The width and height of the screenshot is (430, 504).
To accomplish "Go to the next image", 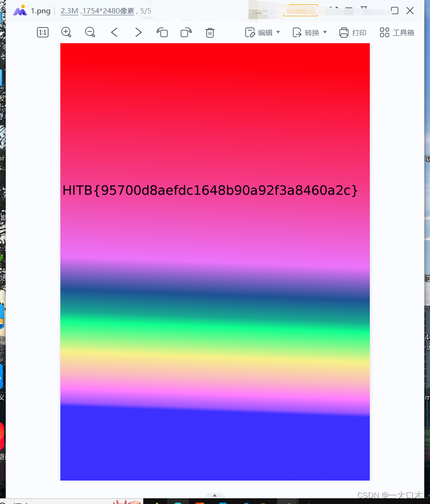I will tap(138, 33).
